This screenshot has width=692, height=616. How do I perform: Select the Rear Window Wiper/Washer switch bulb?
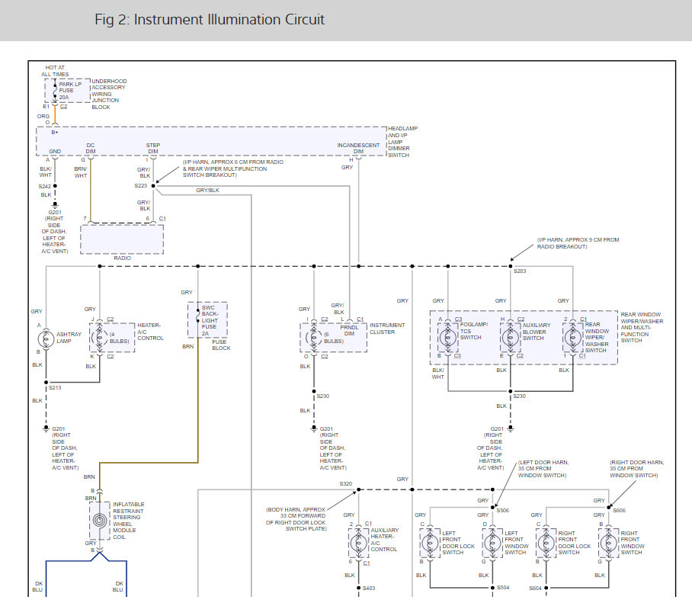coord(574,337)
